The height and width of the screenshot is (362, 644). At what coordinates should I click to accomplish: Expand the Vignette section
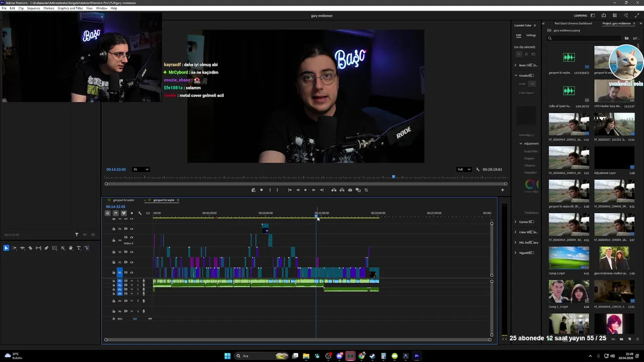(x=515, y=253)
